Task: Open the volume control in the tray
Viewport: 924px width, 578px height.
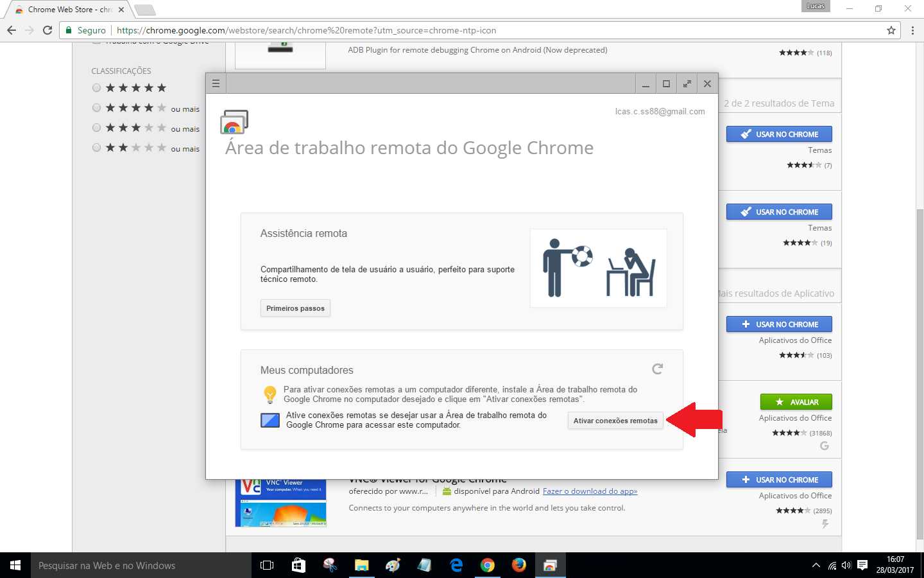Action: coord(846,565)
